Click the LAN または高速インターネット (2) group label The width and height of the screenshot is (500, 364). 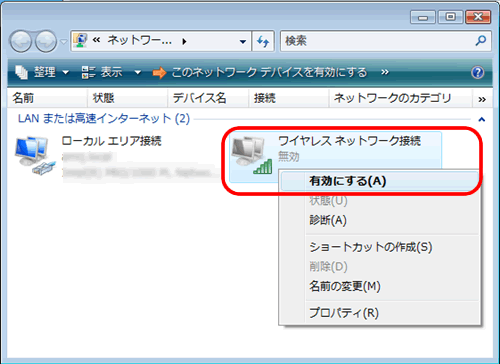104,118
